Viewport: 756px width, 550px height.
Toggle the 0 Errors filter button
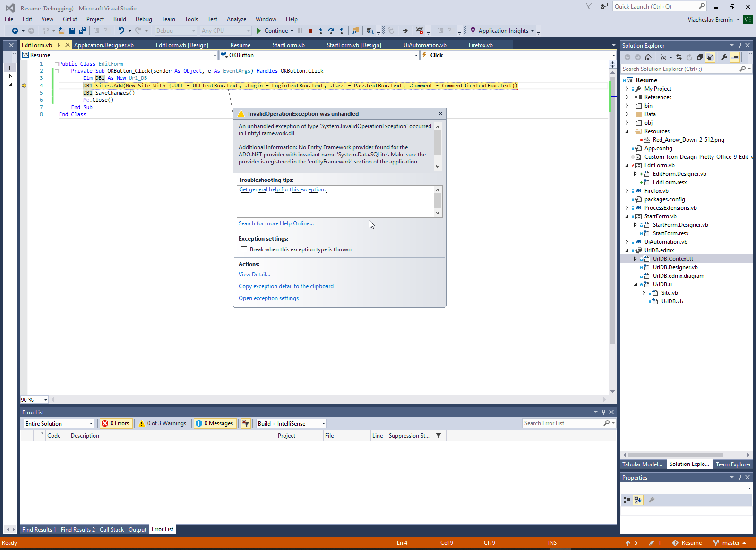point(115,423)
